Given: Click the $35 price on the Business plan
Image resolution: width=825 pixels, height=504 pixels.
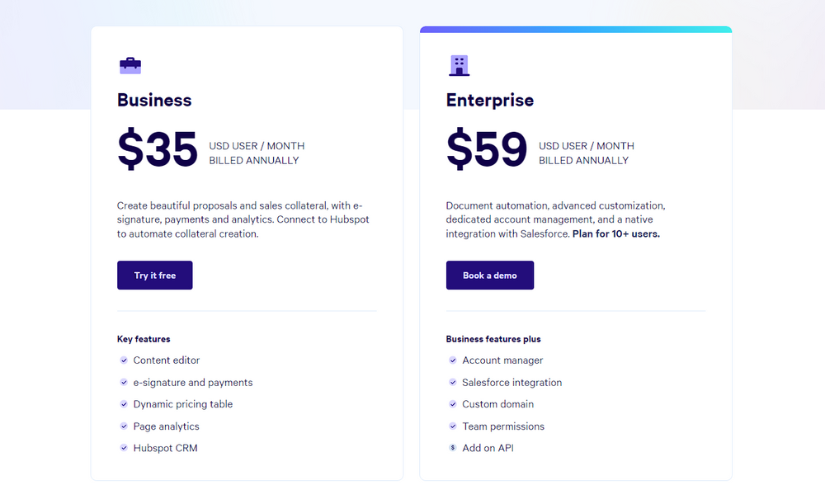Looking at the screenshot, I should click(157, 149).
